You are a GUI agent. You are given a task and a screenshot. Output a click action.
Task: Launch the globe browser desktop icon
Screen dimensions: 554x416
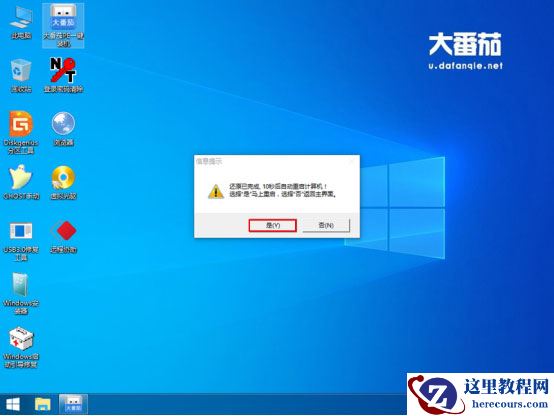point(63,129)
